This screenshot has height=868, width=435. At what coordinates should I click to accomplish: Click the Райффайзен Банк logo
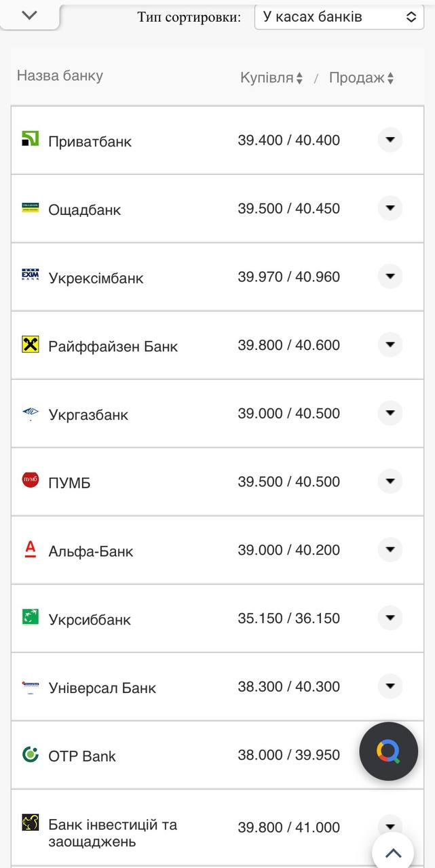(x=30, y=344)
